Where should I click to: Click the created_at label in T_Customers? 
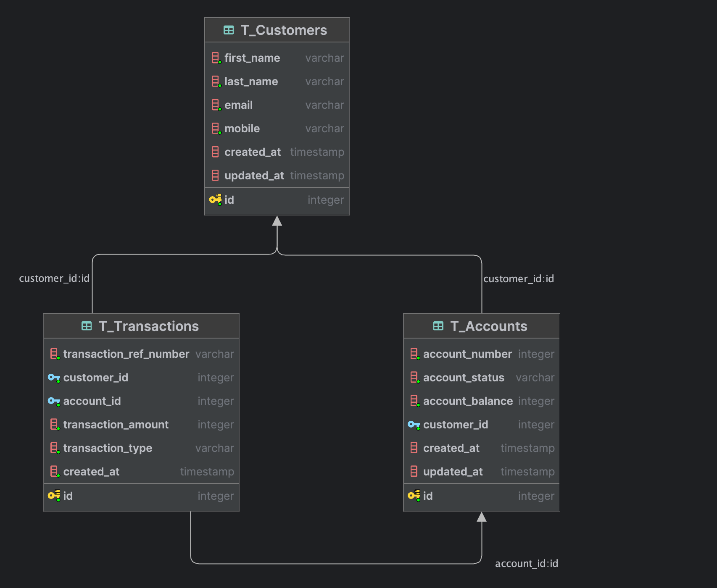tap(253, 152)
